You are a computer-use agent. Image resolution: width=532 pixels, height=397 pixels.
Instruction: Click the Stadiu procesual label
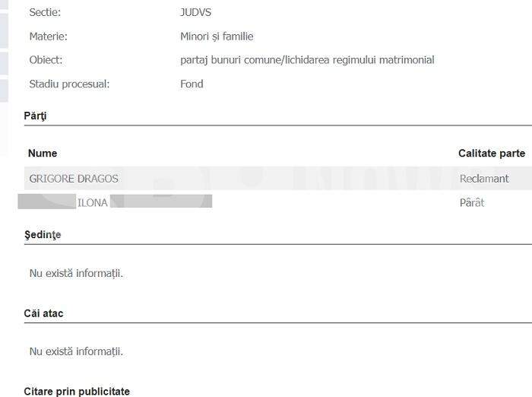69,84
